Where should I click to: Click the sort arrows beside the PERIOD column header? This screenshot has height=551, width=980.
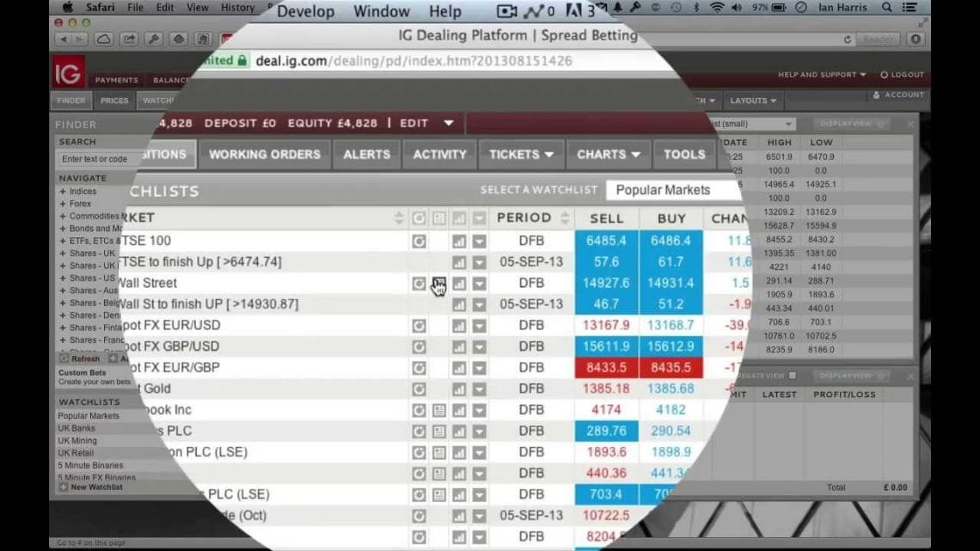(x=565, y=218)
